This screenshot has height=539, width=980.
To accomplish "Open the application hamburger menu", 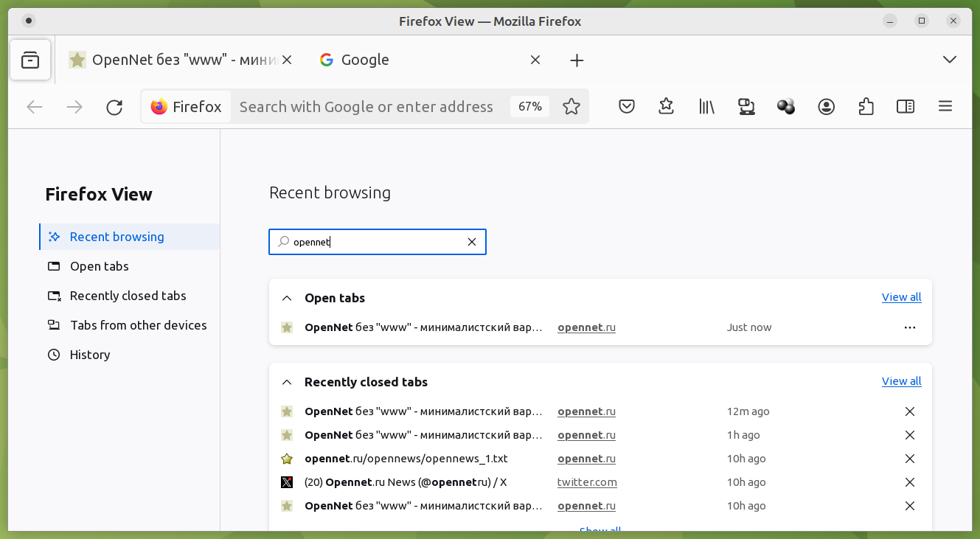I will point(945,107).
